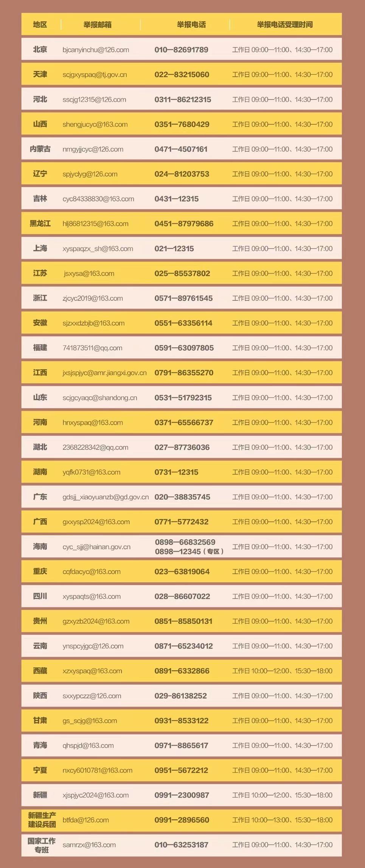Click the 国家工作专班 phone number 010—63253187
Viewport: 365px width, 868px height.
181,845
